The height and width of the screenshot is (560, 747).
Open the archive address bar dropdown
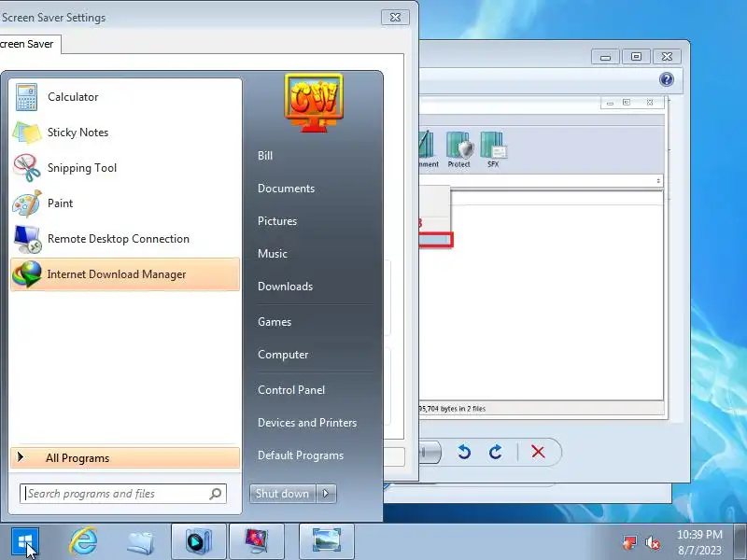coord(658,181)
